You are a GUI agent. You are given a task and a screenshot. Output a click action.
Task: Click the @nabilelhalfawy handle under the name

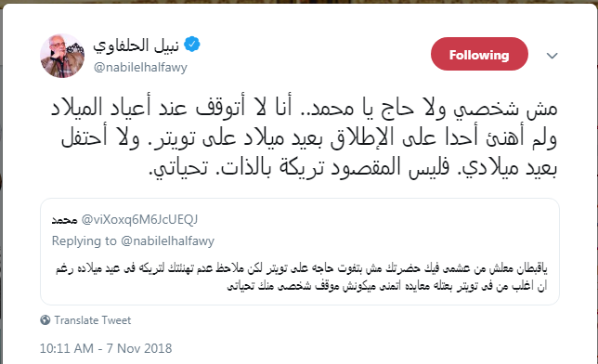(140, 68)
